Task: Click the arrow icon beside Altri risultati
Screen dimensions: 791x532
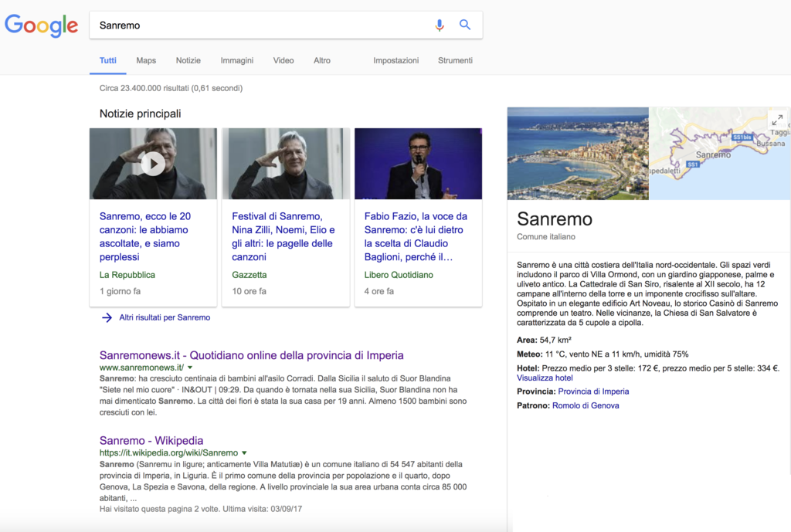Action: [107, 317]
